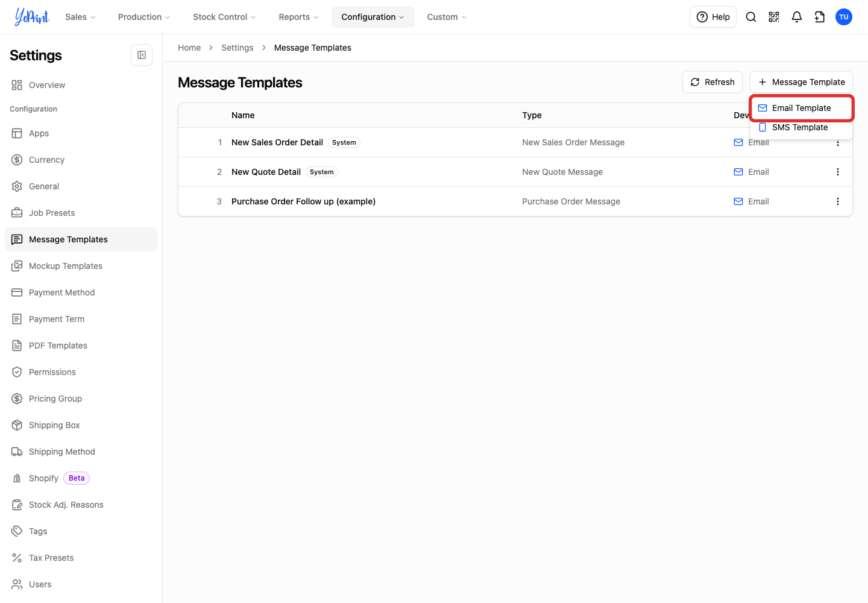Viewport: 868px width, 603px height.
Task: Expand the Production menu
Action: click(x=144, y=17)
